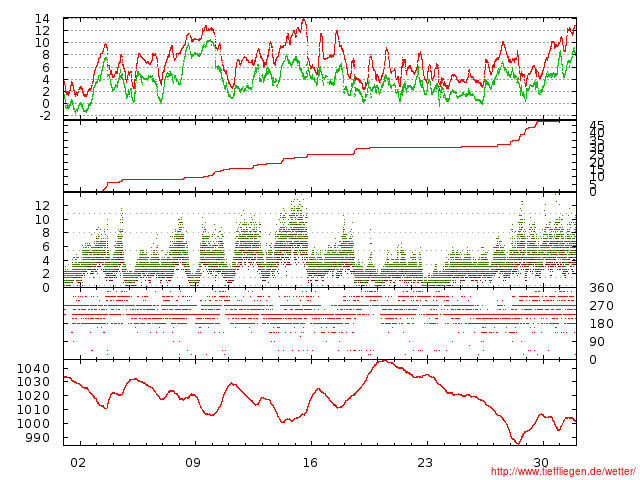Click the 990 pressure axis label

pyautogui.click(x=37, y=438)
